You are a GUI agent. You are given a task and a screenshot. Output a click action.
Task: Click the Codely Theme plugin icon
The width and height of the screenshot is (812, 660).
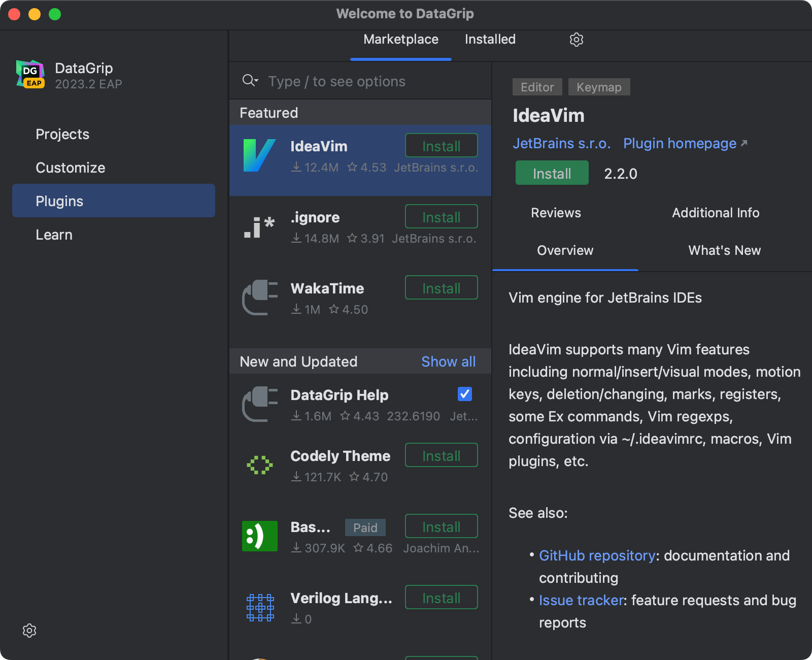pos(259,465)
